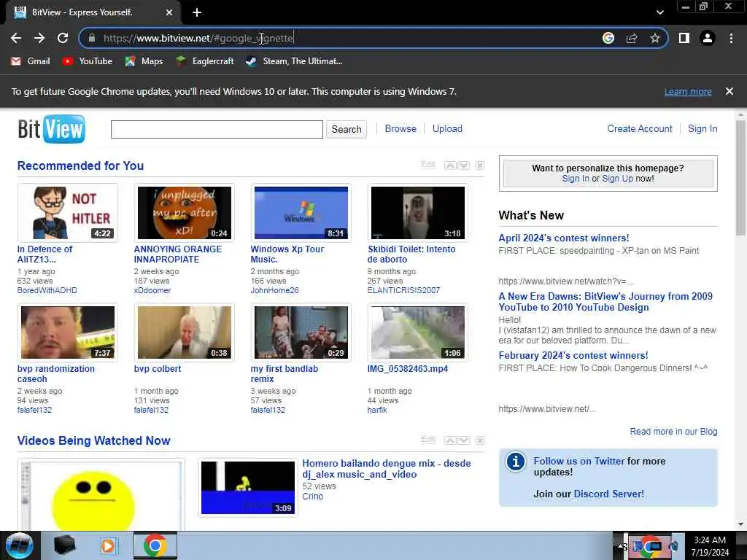Open the bvp randomization caseoh thumbnail
747x560 pixels.
coord(68,332)
